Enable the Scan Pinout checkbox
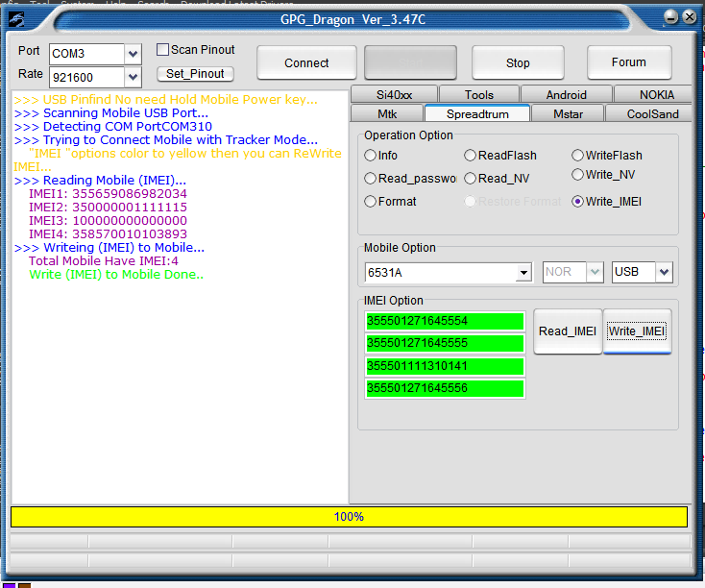This screenshot has height=588, width=705. pos(162,50)
